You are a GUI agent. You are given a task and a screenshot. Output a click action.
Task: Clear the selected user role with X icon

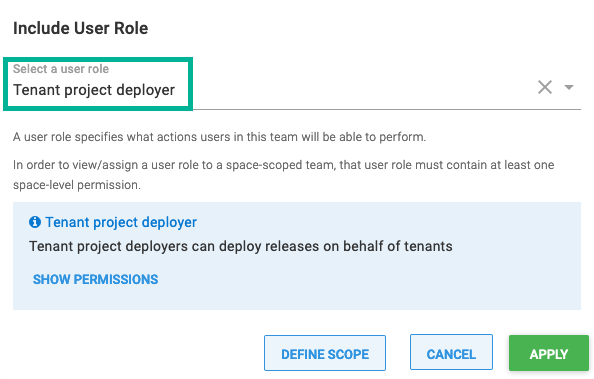tap(545, 88)
